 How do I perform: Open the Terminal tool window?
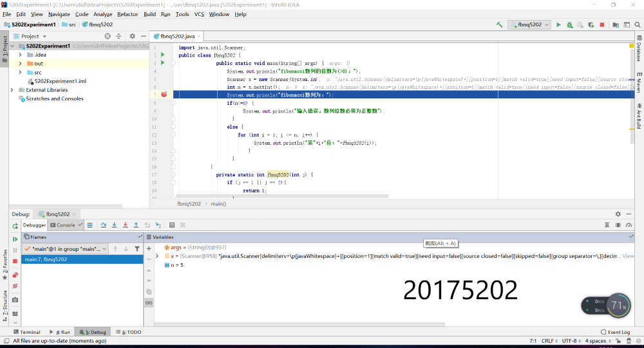(27, 332)
